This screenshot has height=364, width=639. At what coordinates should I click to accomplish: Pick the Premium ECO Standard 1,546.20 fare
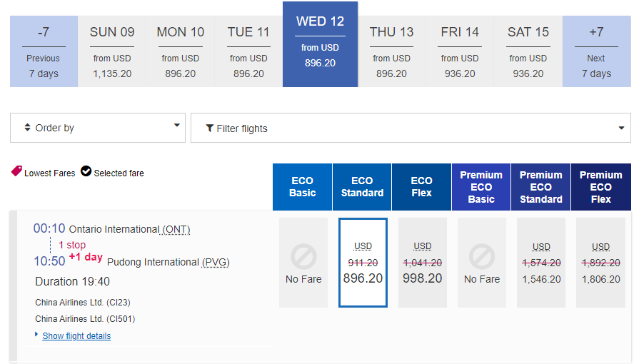pyautogui.click(x=540, y=263)
